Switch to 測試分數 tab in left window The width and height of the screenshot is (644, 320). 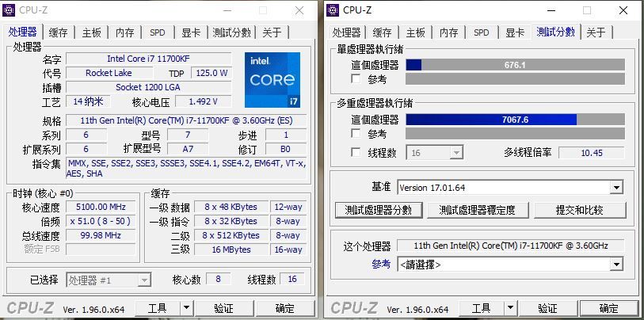tap(232, 32)
